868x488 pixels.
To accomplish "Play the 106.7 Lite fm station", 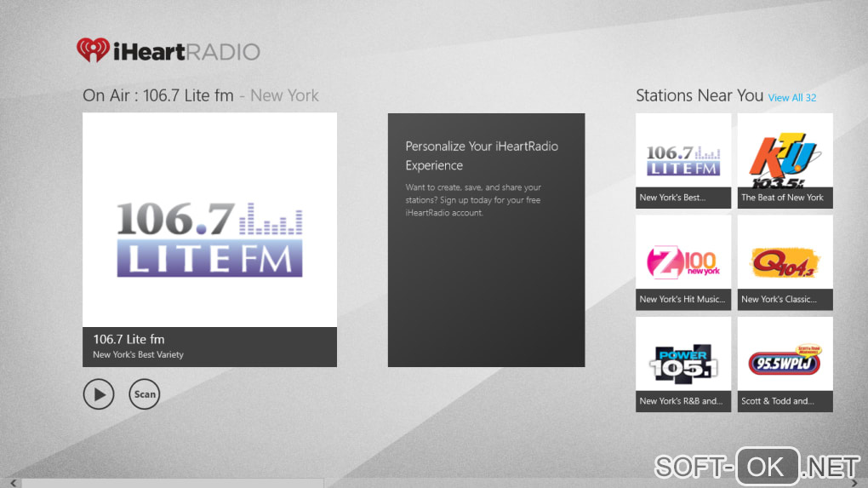I will point(99,394).
